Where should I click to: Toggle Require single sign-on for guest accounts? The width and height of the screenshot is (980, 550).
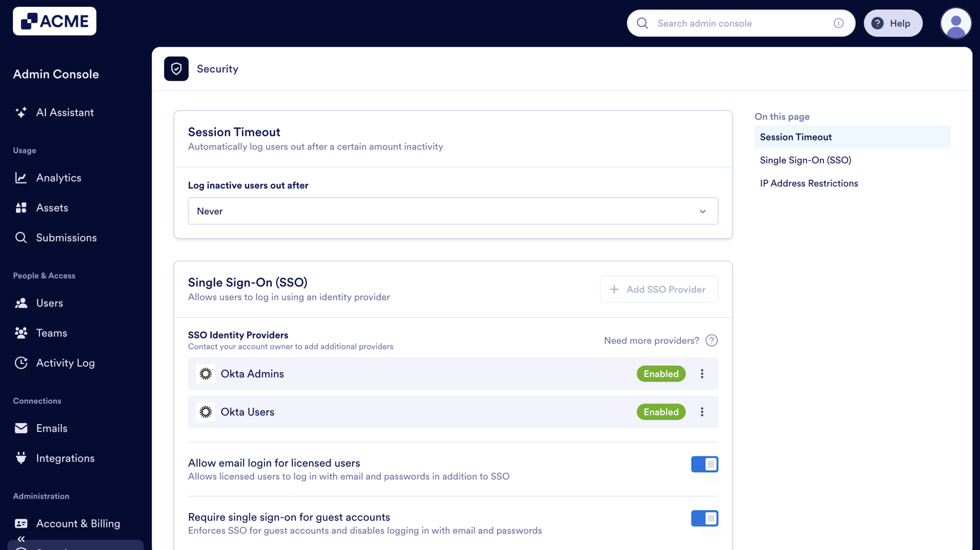704,519
